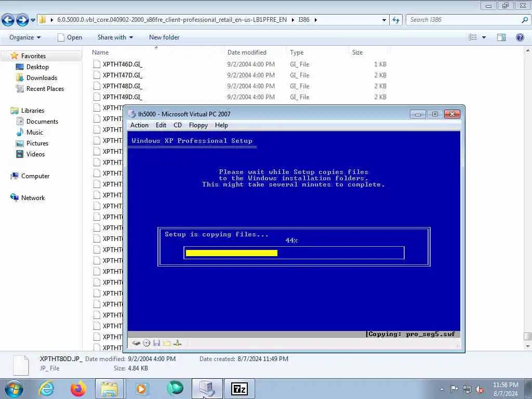
Task: Show hidden system tray icons
Action: pos(442,389)
